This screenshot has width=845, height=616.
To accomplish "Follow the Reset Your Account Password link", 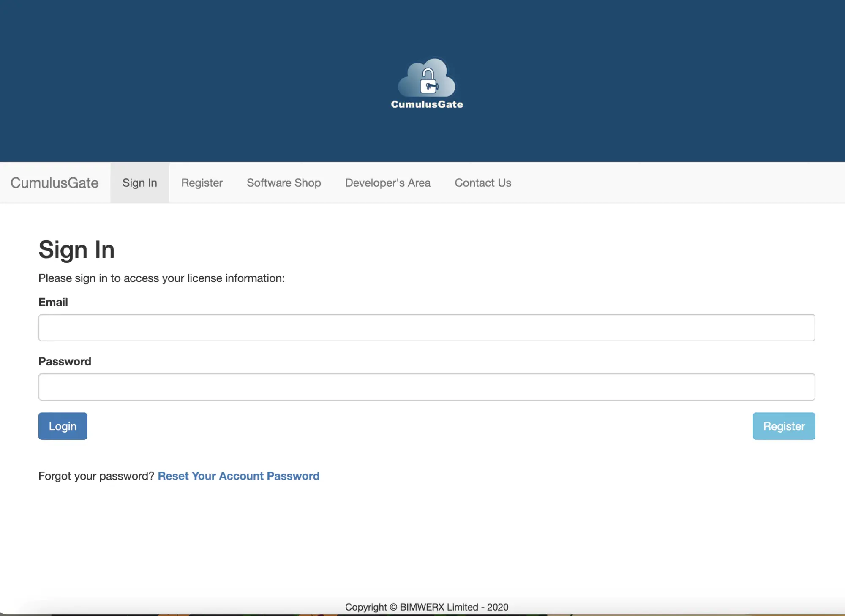I will pyautogui.click(x=239, y=476).
